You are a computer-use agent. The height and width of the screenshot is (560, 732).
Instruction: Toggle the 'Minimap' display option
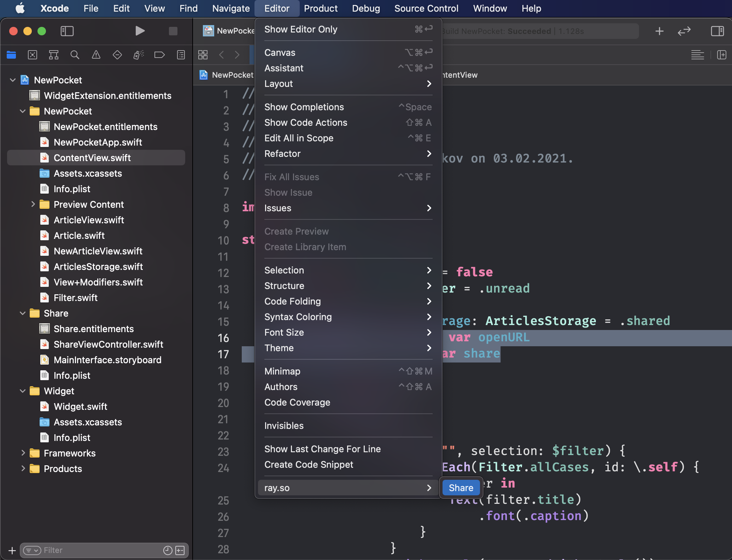[282, 371]
